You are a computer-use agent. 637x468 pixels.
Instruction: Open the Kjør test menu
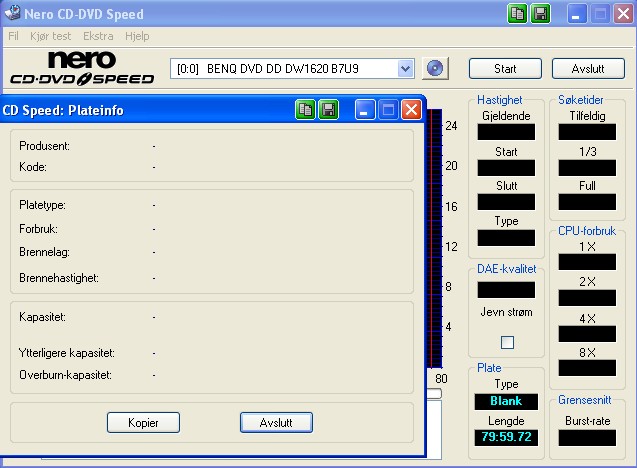(50, 36)
